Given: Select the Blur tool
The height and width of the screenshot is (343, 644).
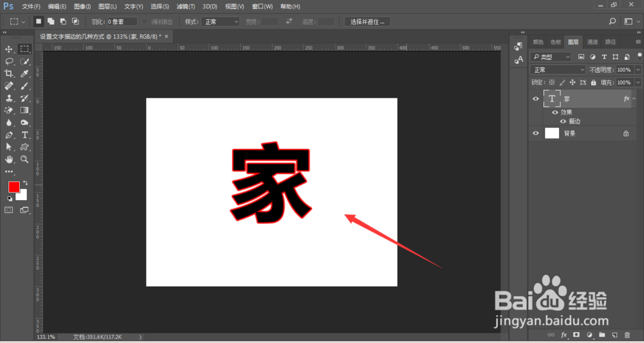Looking at the screenshot, I should (x=8, y=123).
